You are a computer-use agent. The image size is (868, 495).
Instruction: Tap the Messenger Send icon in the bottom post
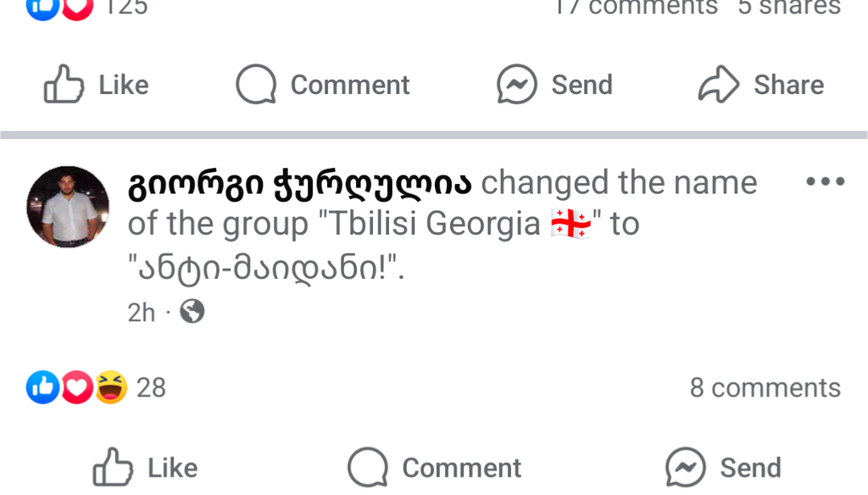pyautogui.click(x=685, y=467)
